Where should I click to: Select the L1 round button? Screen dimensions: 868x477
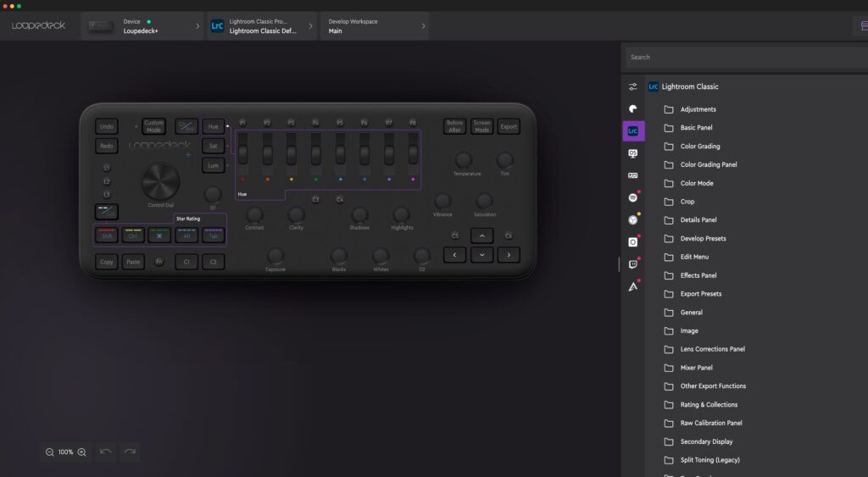point(107,168)
